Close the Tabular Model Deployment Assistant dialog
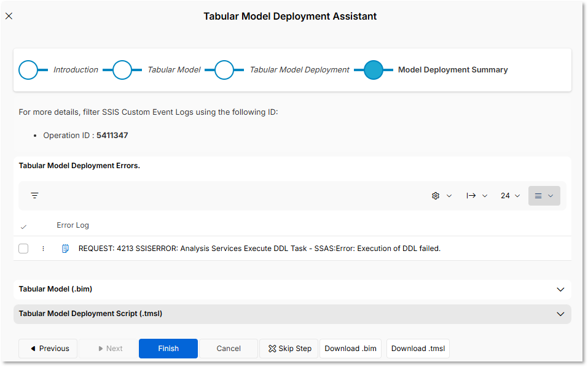The width and height of the screenshot is (588, 367). click(9, 16)
